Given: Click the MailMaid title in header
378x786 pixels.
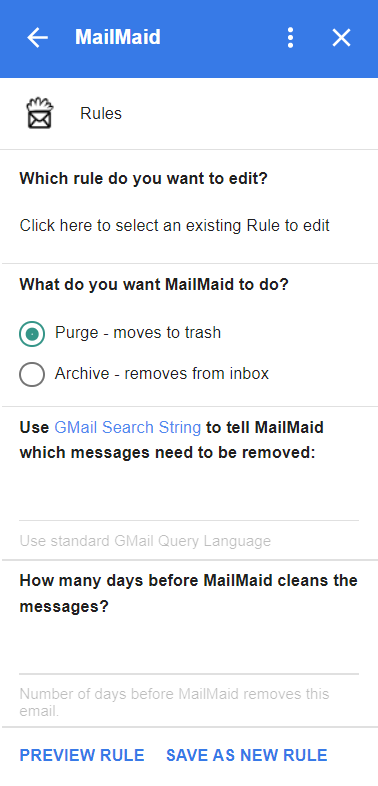Looking at the screenshot, I should (x=118, y=38).
